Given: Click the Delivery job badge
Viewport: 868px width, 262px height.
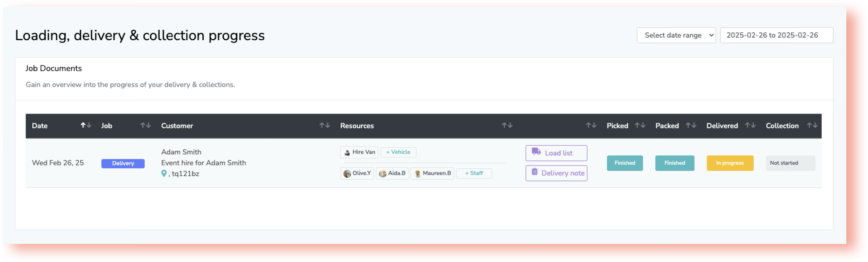Looking at the screenshot, I should [x=123, y=163].
